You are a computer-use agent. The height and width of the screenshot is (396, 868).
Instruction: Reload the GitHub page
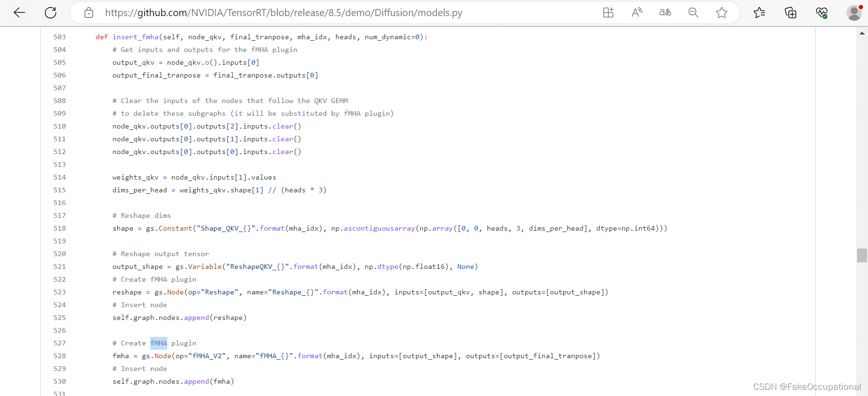51,13
